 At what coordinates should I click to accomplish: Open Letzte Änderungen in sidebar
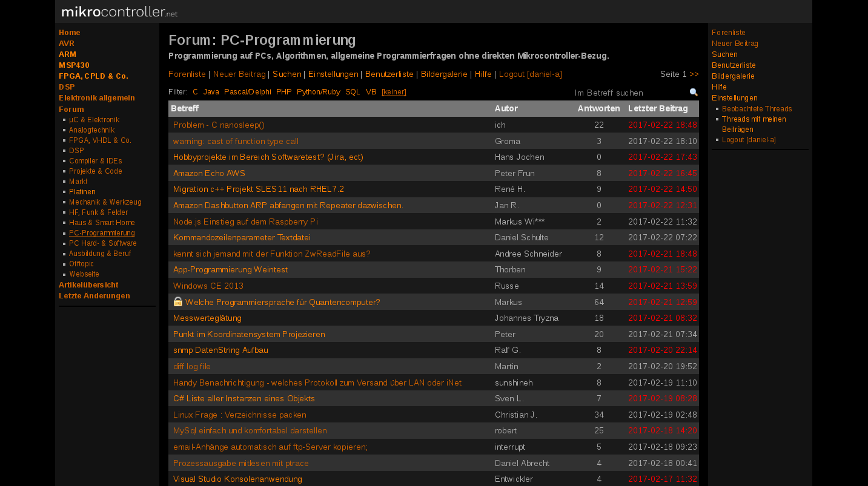pos(94,296)
